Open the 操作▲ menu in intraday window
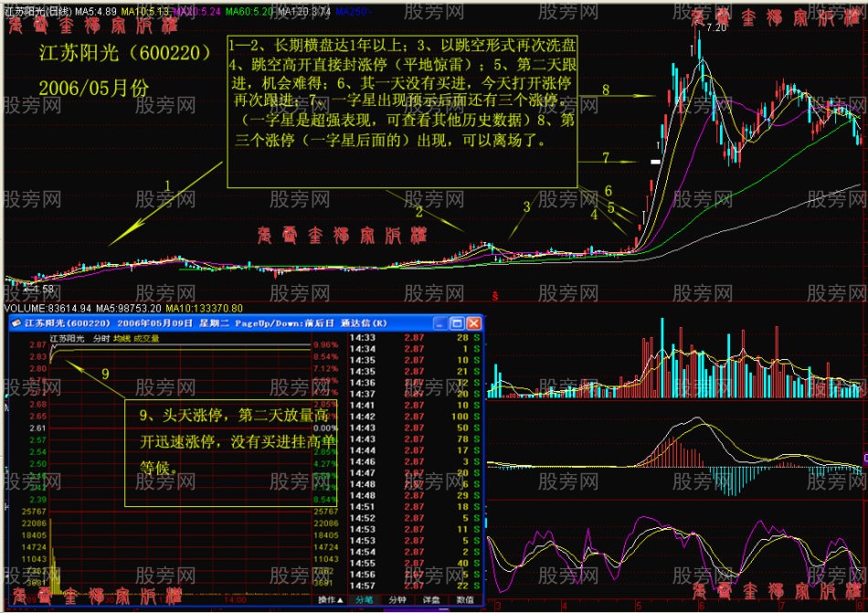 331,599
